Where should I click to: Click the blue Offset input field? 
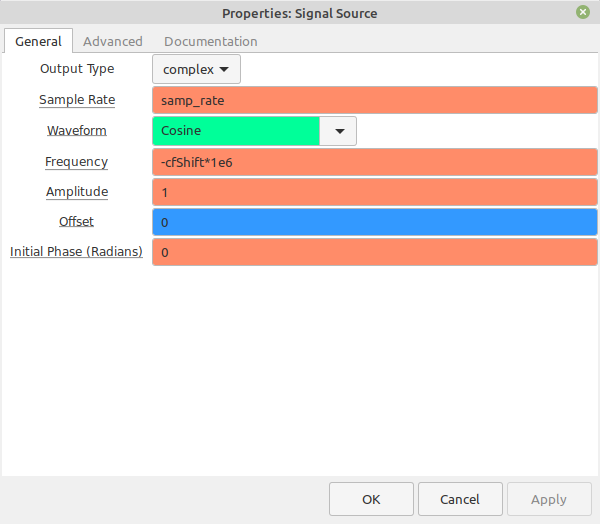375,222
